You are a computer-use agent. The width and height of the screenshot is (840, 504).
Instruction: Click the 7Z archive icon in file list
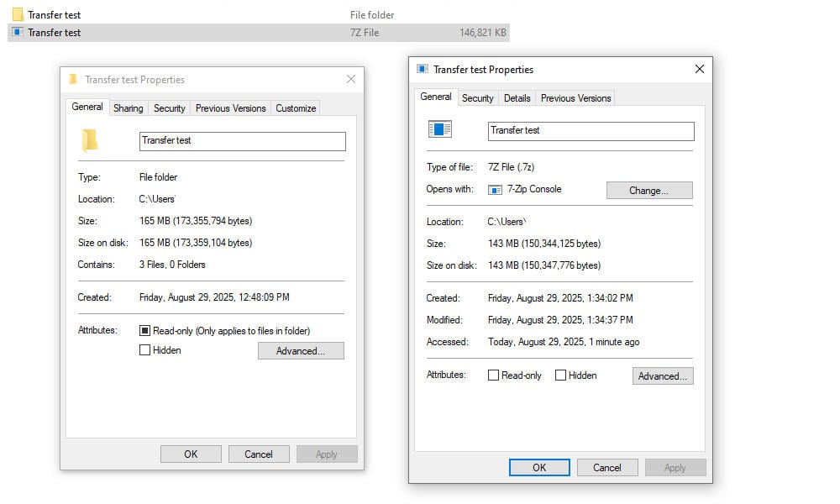pyautogui.click(x=18, y=33)
